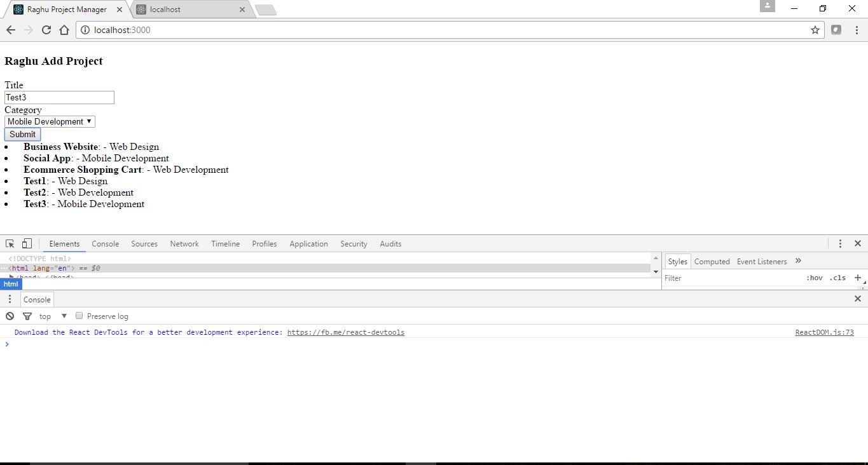
Task: Click the Test2 list entry
Action: pyautogui.click(x=78, y=192)
